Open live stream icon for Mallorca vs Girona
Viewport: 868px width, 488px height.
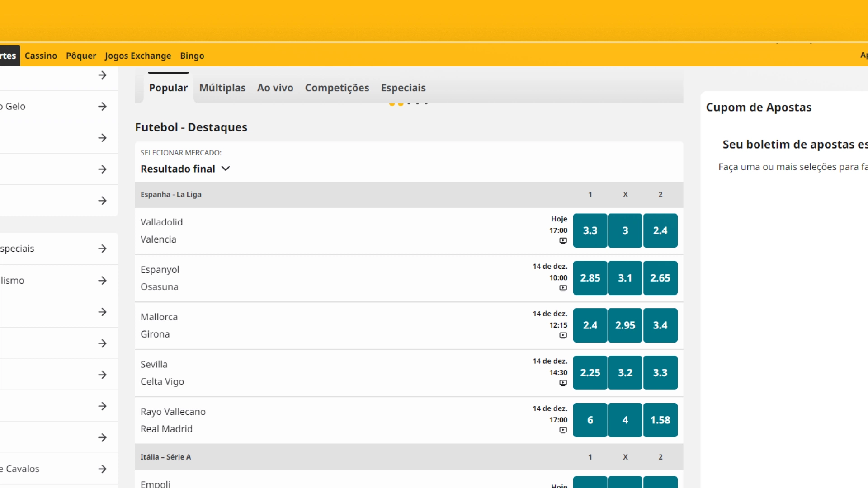(x=563, y=336)
